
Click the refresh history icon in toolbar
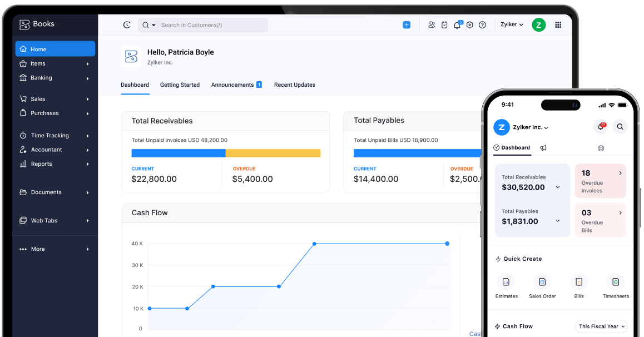pyautogui.click(x=127, y=24)
